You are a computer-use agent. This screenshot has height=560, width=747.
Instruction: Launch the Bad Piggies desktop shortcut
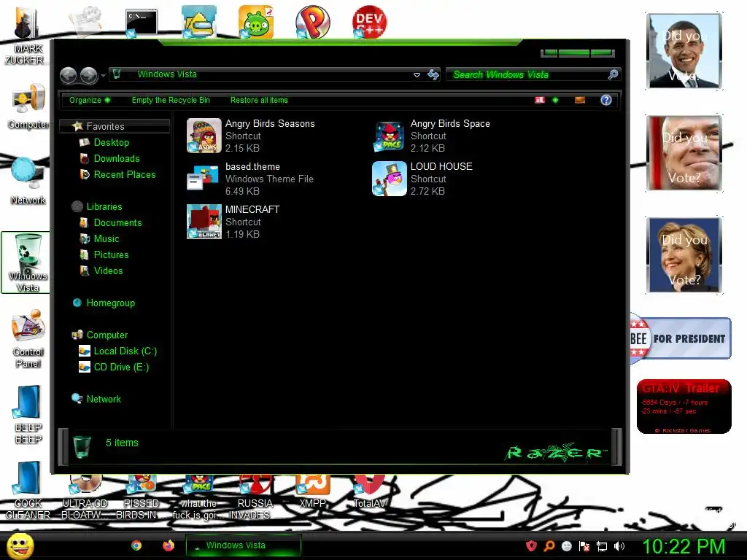pyautogui.click(x=256, y=22)
